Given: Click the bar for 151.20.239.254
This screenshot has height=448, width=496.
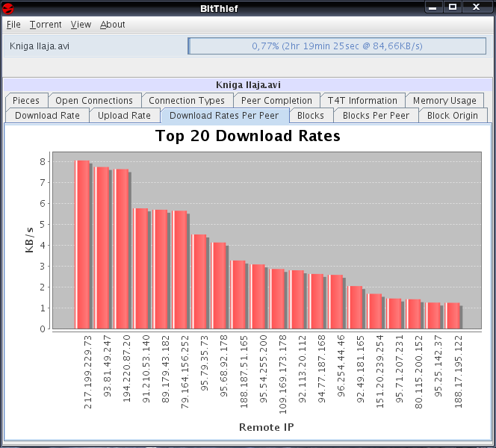Looking at the screenshot, I should 374,311.
